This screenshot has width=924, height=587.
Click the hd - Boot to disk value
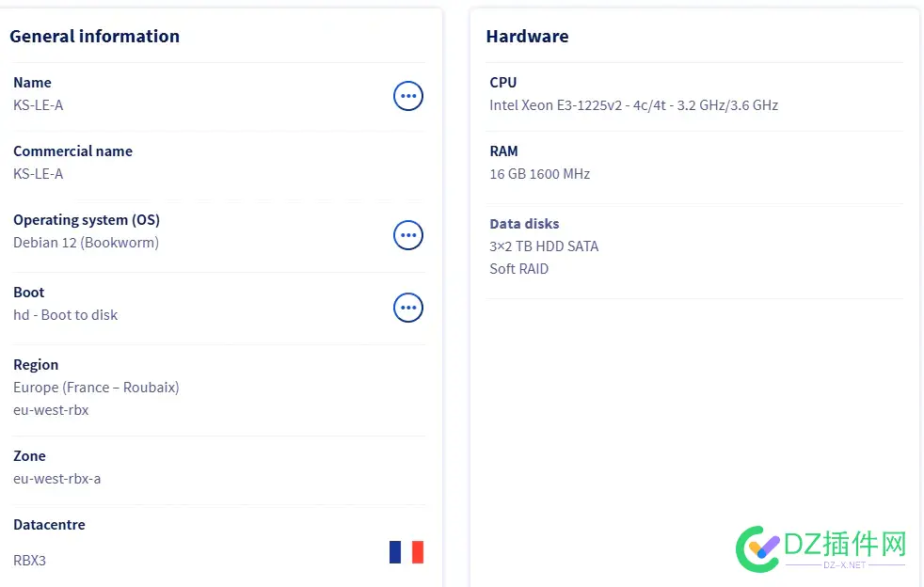[66, 315]
